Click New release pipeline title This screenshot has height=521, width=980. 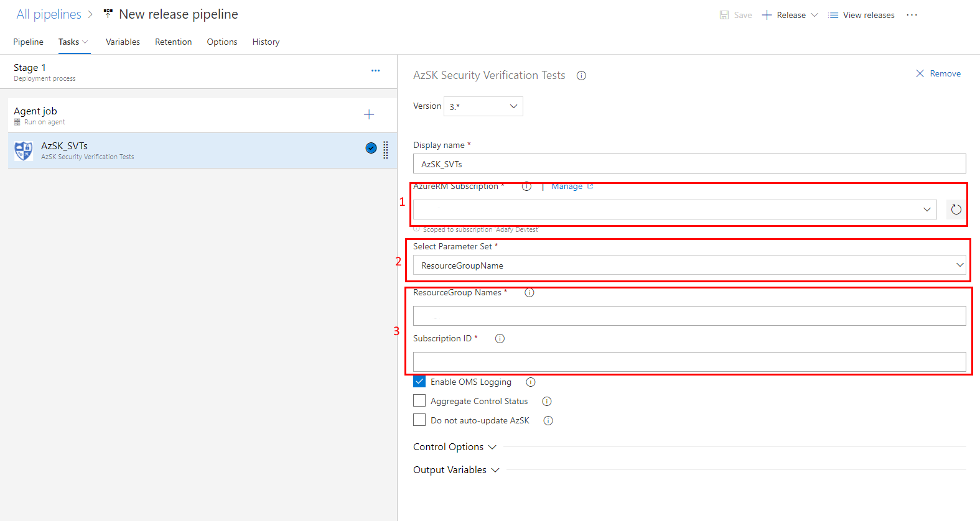tap(179, 14)
